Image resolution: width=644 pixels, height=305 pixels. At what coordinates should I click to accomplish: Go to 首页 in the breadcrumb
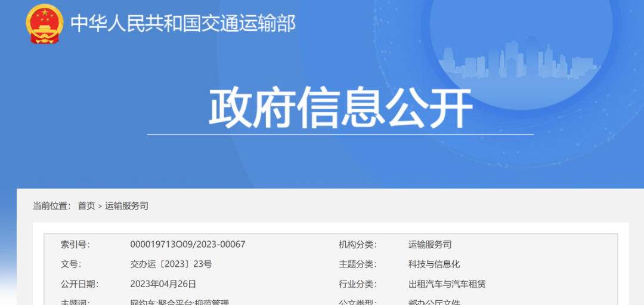[x=86, y=206]
